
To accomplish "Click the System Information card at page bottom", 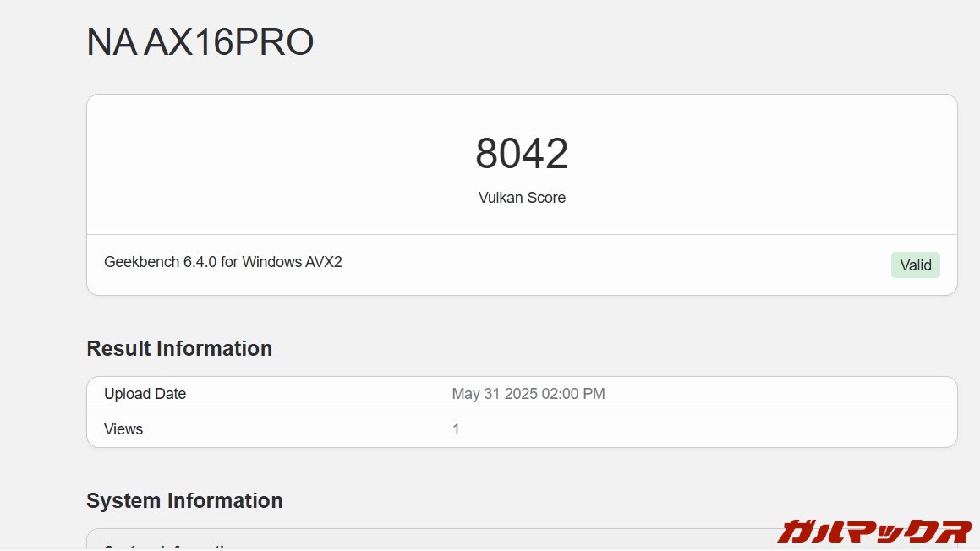I will [x=522, y=543].
